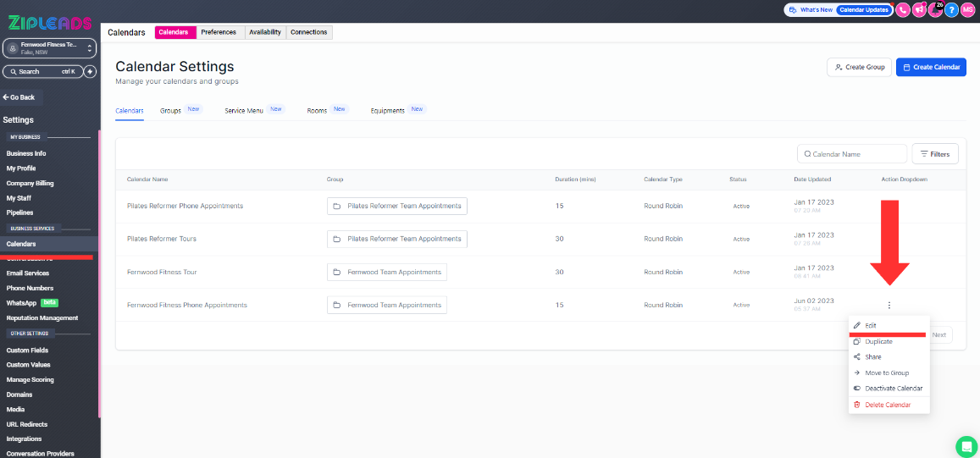Open WhatsApp beta in settings sidebar
Screen dimensions: 980x458
(32, 302)
